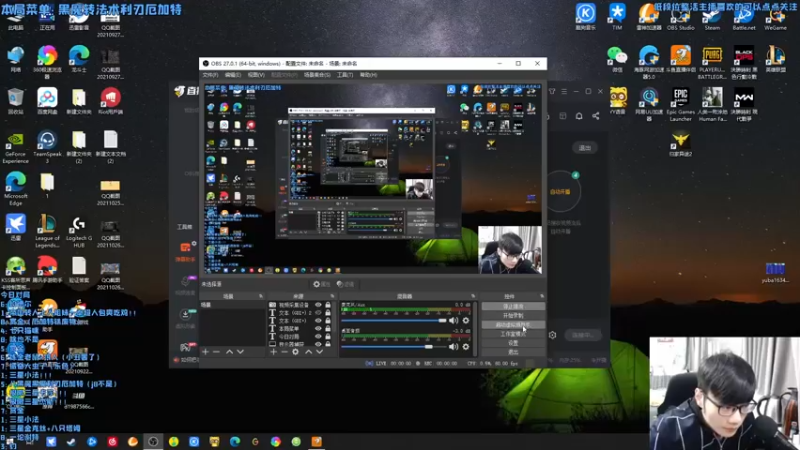800x450 pixels.
Task: Mute the microphone/Aux audio channel
Action: 453,320
